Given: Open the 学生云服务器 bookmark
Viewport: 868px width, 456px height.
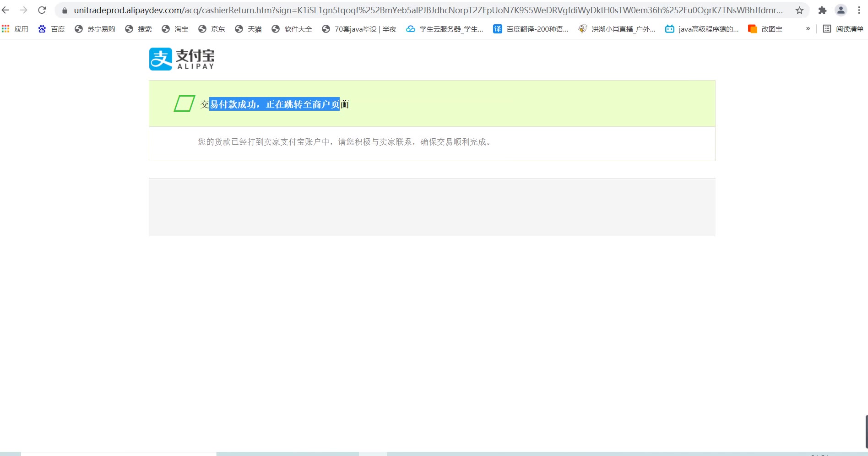Looking at the screenshot, I should point(445,29).
